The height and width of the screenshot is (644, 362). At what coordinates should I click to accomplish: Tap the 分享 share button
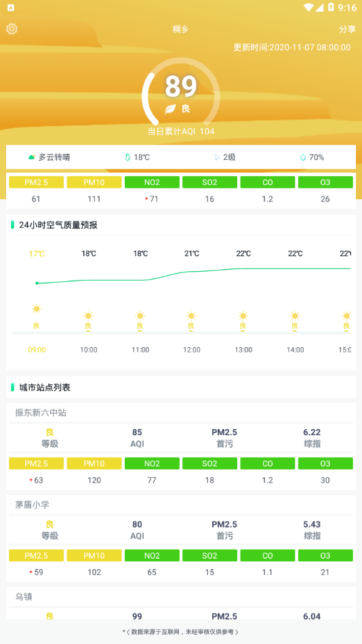[x=347, y=29]
